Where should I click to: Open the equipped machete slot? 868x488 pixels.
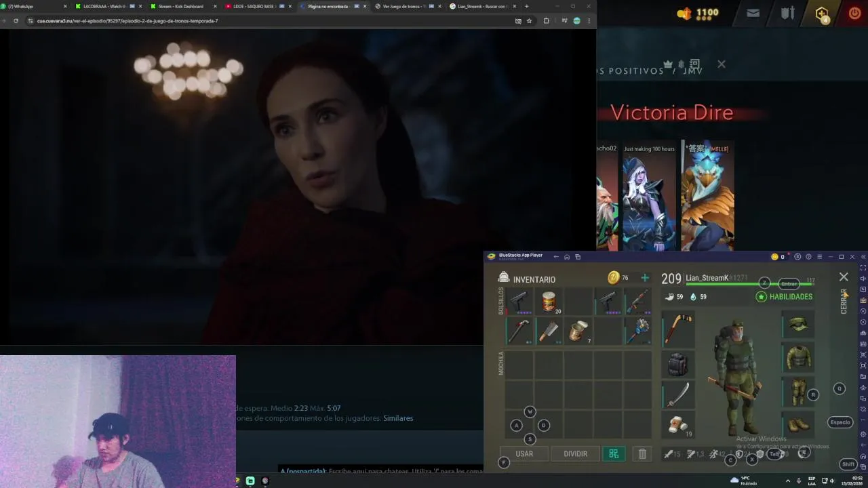pos(678,394)
